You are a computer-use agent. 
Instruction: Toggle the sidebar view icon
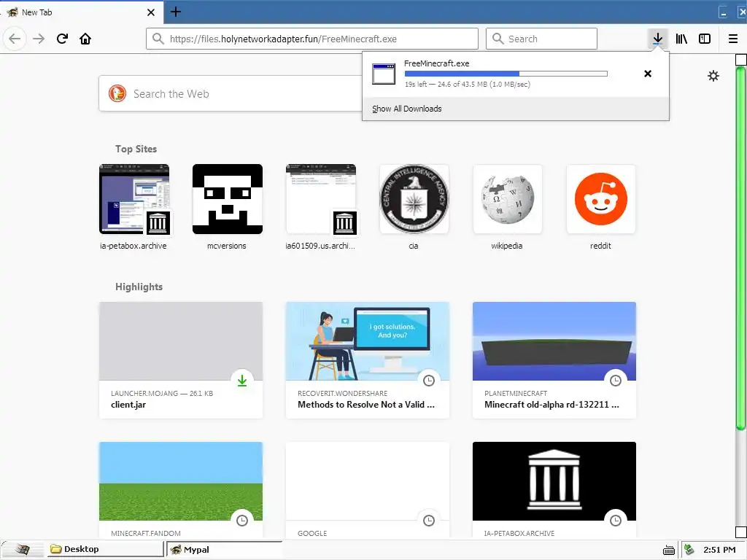coord(705,39)
